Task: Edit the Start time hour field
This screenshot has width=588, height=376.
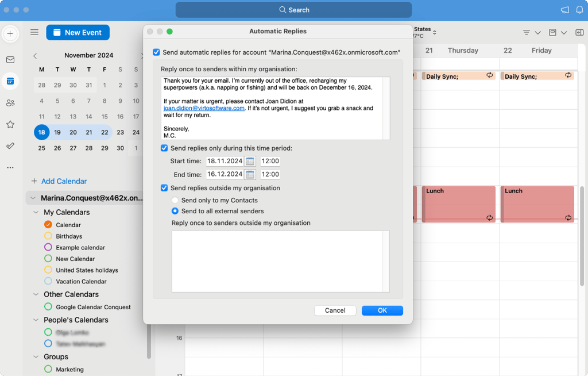Action: pyautogui.click(x=270, y=161)
